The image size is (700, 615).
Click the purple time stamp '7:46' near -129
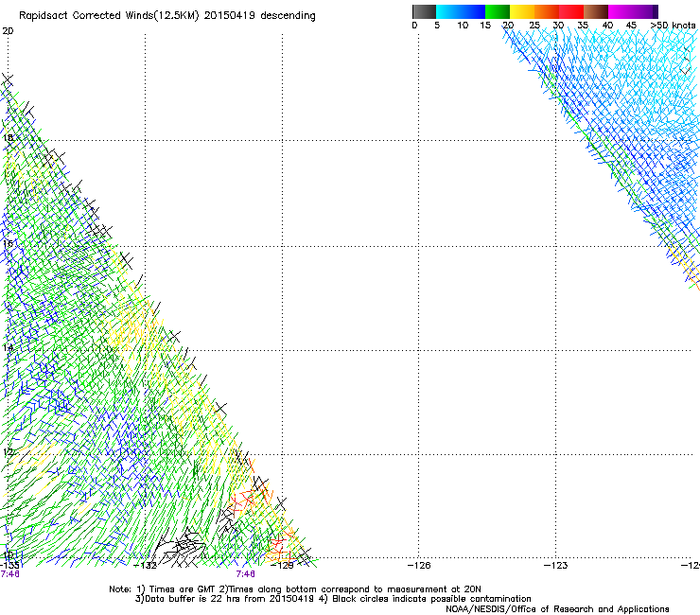point(246,574)
